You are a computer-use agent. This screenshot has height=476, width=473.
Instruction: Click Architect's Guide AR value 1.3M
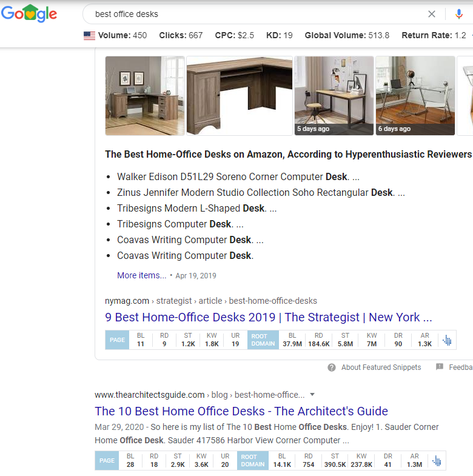(x=414, y=464)
